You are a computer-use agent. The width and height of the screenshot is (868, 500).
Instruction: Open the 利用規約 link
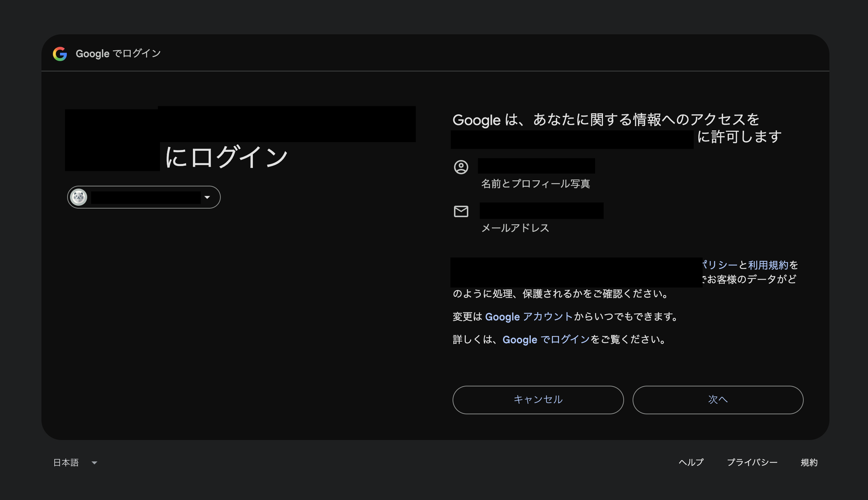click(768, 265)
